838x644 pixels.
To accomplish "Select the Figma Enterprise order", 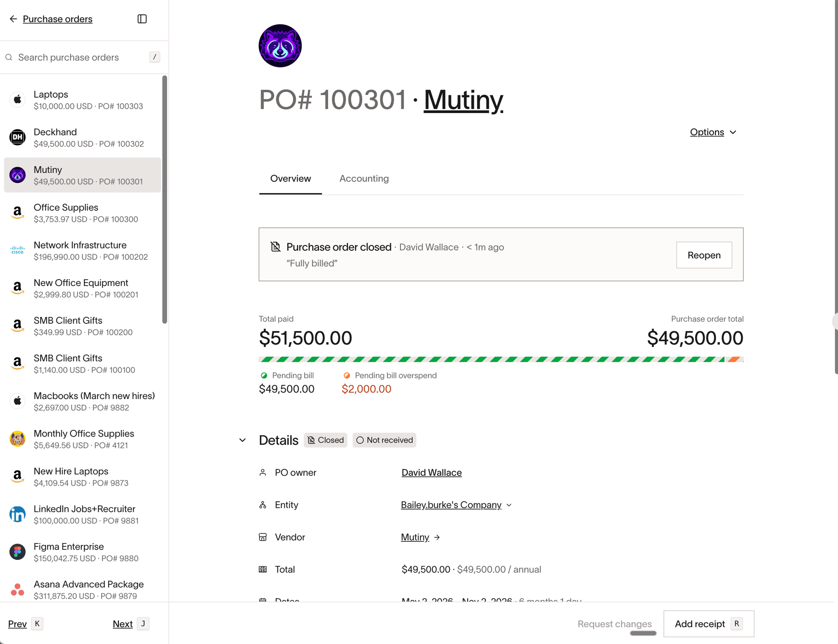I will [x=83, y=552].
